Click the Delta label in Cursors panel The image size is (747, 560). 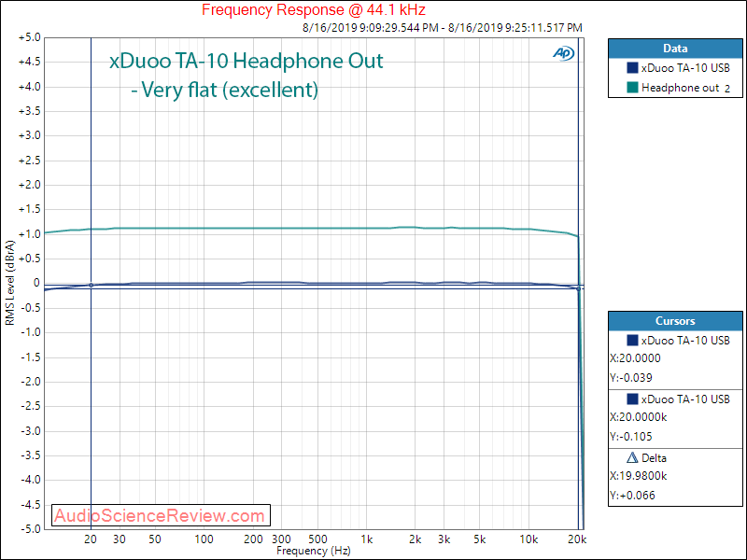tap(654, 458)
